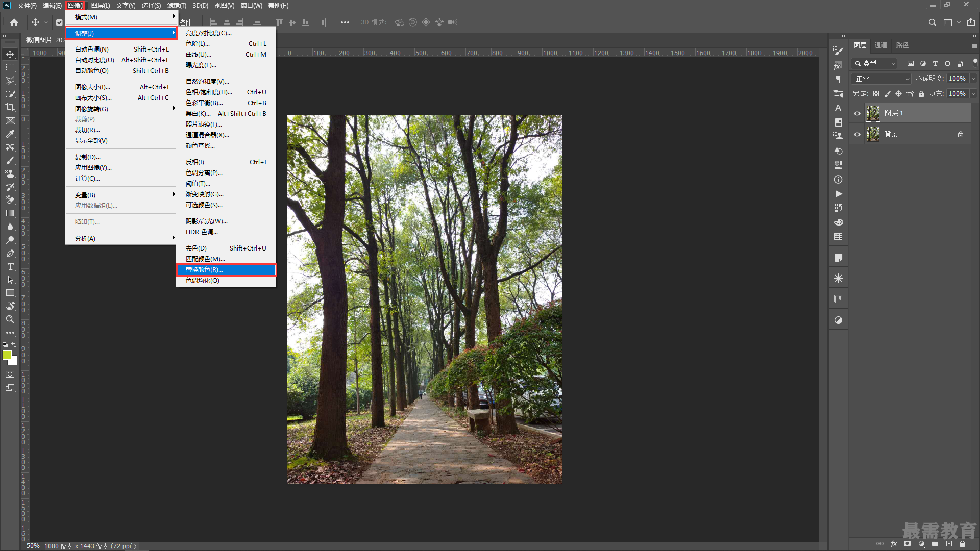Hide layer 图层 1 with eye icon
This screenshot has height=551, width=980.
pyautogui.click(x=857, y=113)
